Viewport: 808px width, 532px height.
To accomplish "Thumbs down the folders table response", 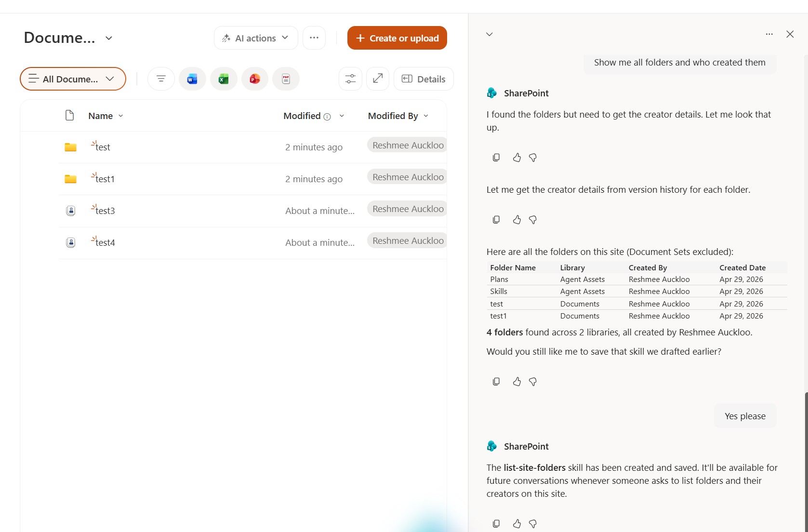I will [x=533, y=382].
